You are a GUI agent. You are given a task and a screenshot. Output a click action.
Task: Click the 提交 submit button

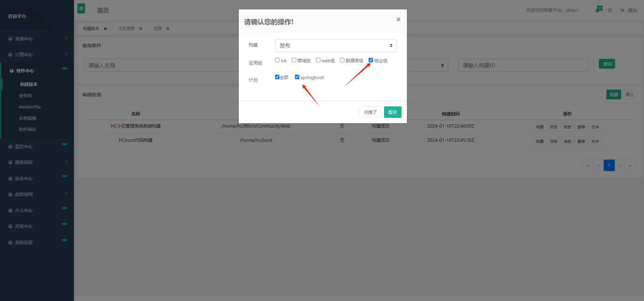(x=392, y=112)
